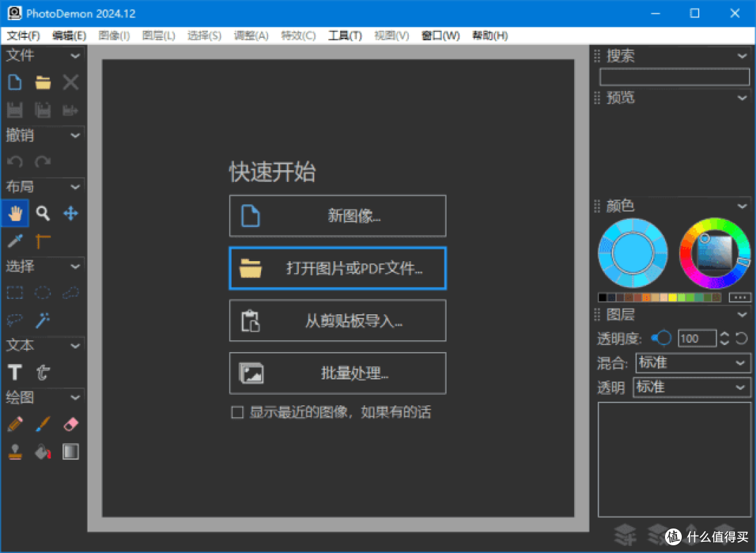Select the Clone stamp tool
756x553 pixels.
pyautogui.click(x=15, y=451)
